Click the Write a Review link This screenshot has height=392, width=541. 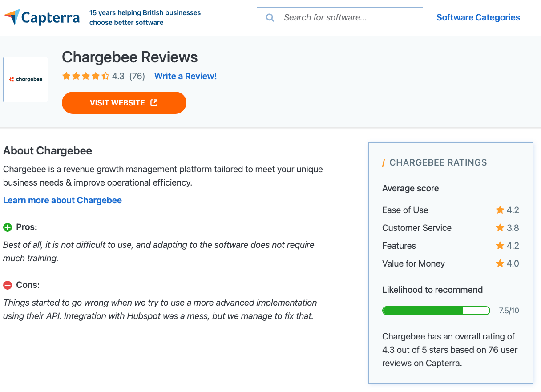pyautogui.click(x=185, y=76)
